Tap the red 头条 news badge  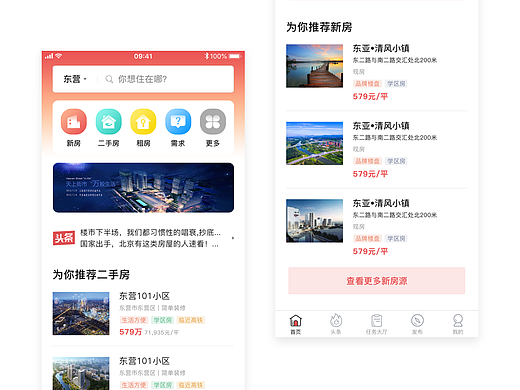point(64,238)
